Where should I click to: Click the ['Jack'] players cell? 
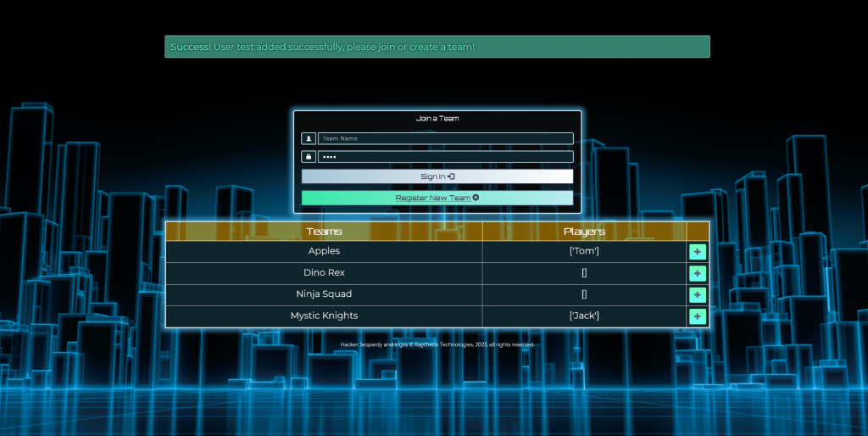click(584, 316)
